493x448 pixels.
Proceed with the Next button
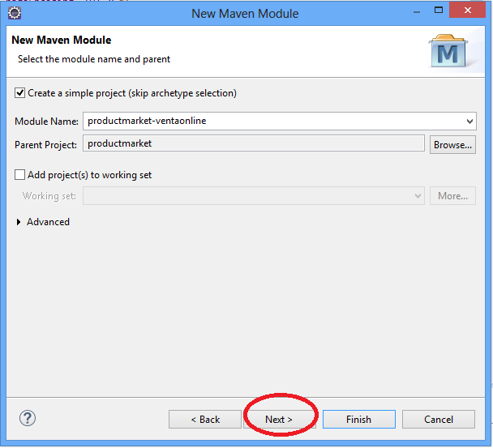coord(279,419)
